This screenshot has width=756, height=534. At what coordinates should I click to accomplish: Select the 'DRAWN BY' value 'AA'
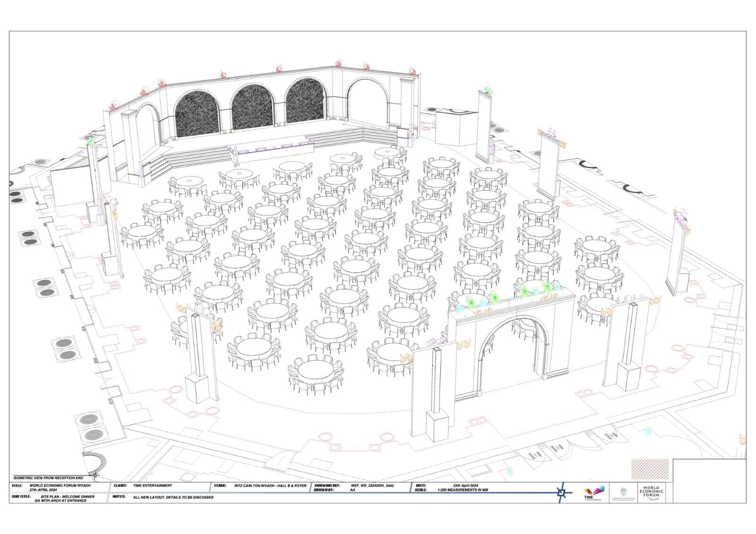352,490
